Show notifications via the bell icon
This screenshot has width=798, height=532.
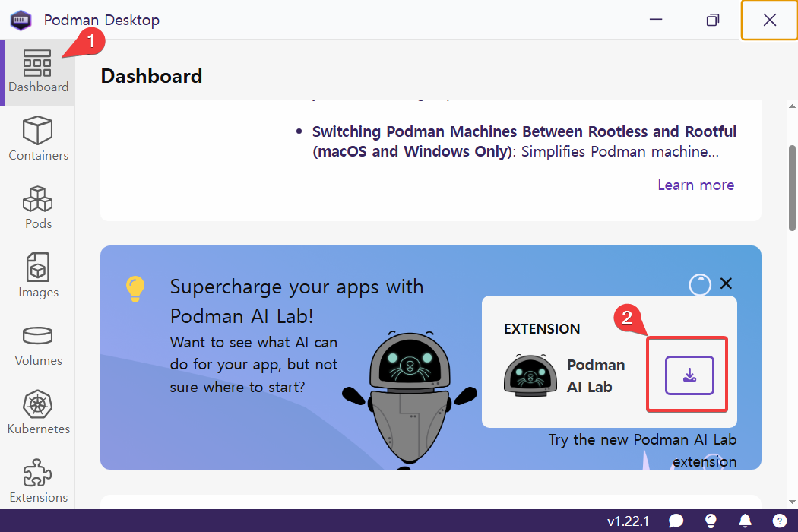click(746, 521)
